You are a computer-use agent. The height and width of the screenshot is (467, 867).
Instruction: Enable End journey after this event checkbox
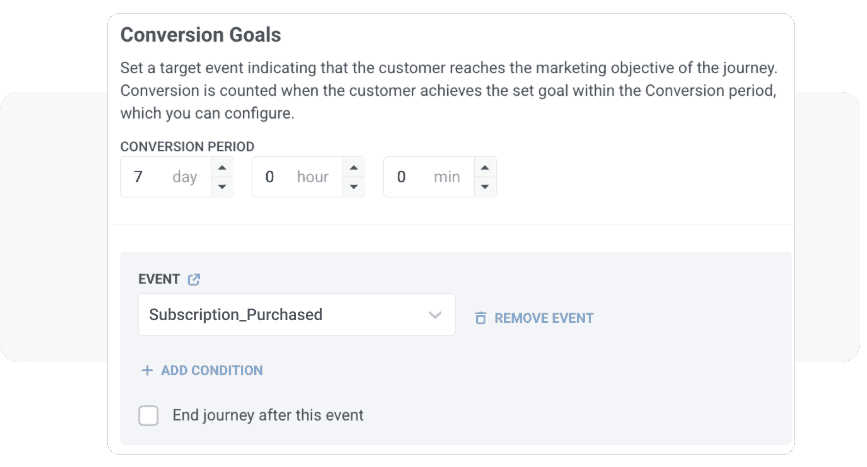point(149,415)
